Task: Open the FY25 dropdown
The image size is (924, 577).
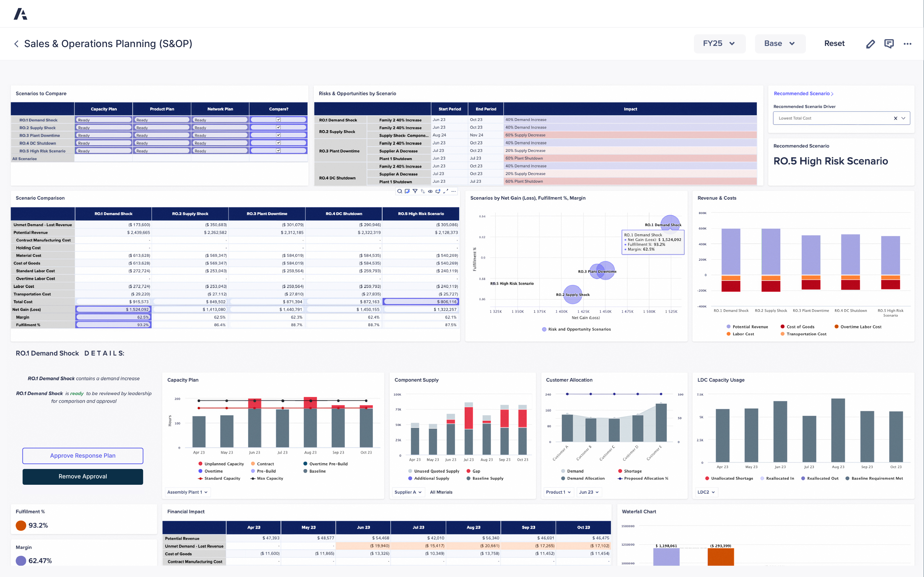Action: pyautogui.click(x=719, y=43)
